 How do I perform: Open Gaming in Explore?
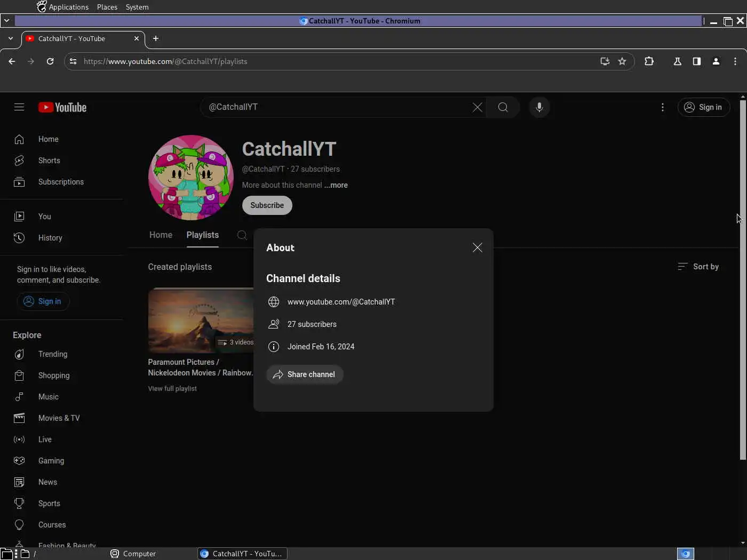tap(61, 461)
